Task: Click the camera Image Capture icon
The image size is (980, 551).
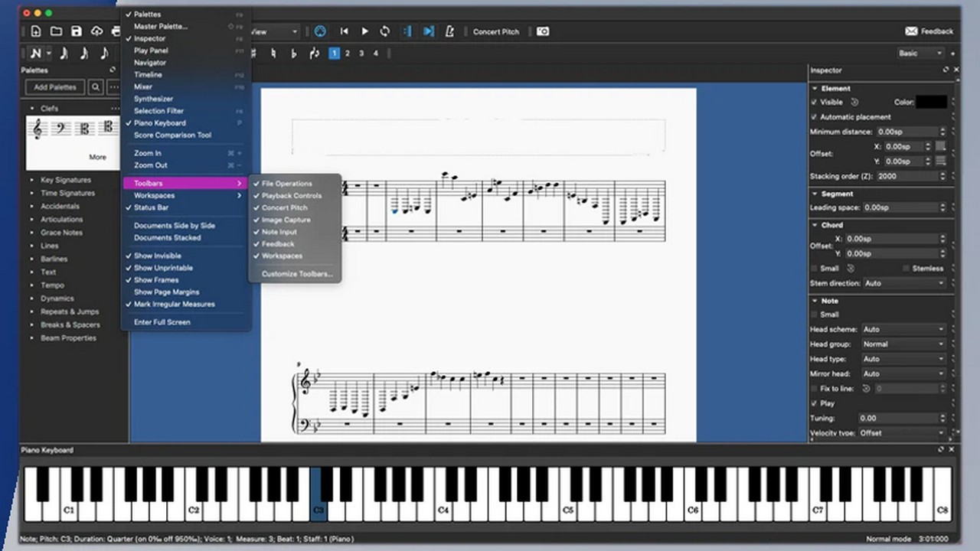Action: click(x=543, y=31)
